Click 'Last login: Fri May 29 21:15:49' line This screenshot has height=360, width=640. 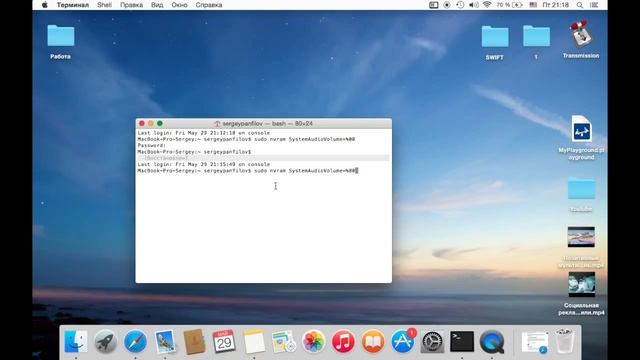(x=204, y=164)
